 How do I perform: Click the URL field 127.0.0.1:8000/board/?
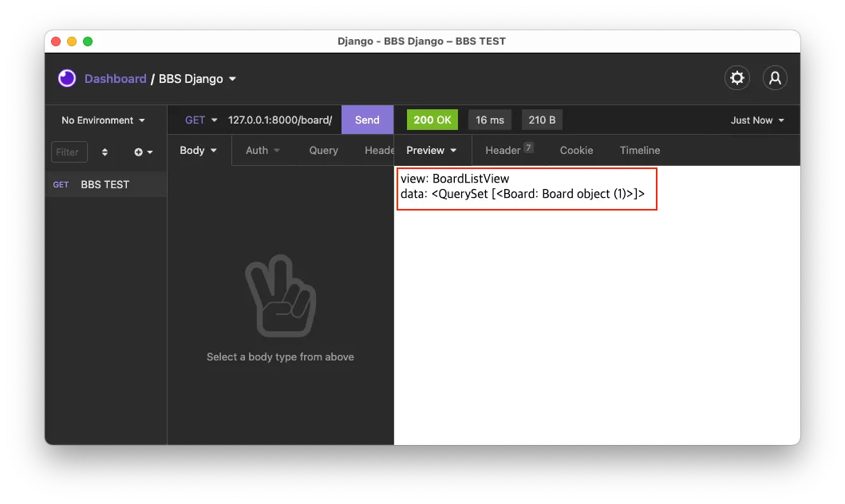point(280,120)
